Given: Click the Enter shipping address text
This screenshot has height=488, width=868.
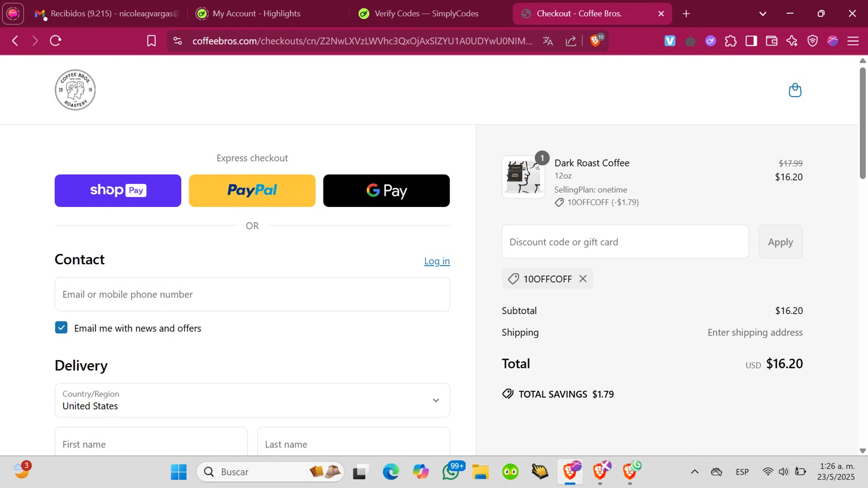Looking at the screenshot, I should tap(755, 332).
